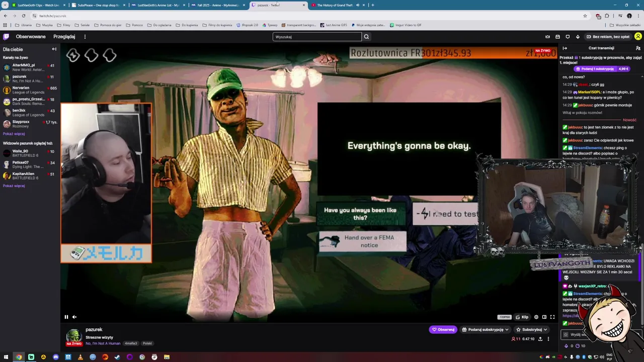The height and width of the screenshot is (362, 644).
Task: Open Discord from the taskbar
Action: (56, 357)
